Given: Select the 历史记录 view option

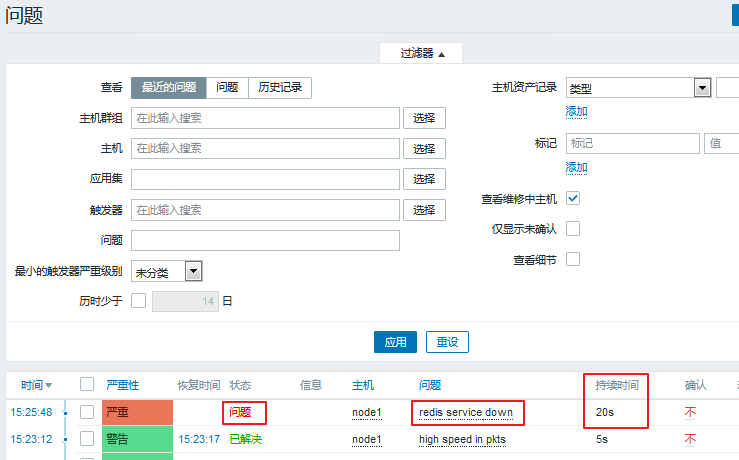Looking at the screenshot, I should tap(280, 88).
